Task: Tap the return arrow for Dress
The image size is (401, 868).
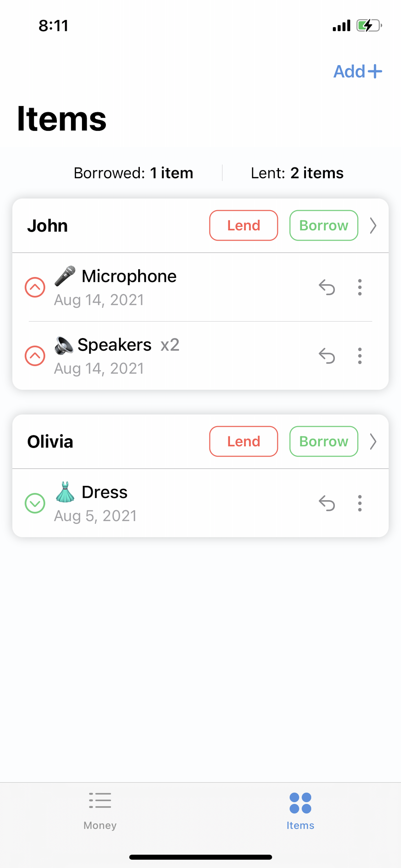Action: (326, 503)
